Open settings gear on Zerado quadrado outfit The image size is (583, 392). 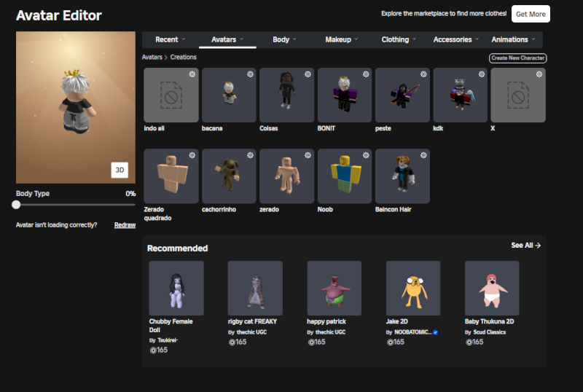[192, 155]
